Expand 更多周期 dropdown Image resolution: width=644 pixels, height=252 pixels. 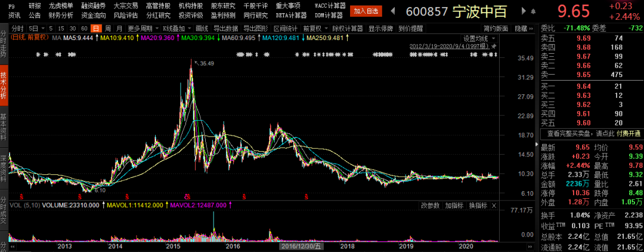(x=156, y=29)
